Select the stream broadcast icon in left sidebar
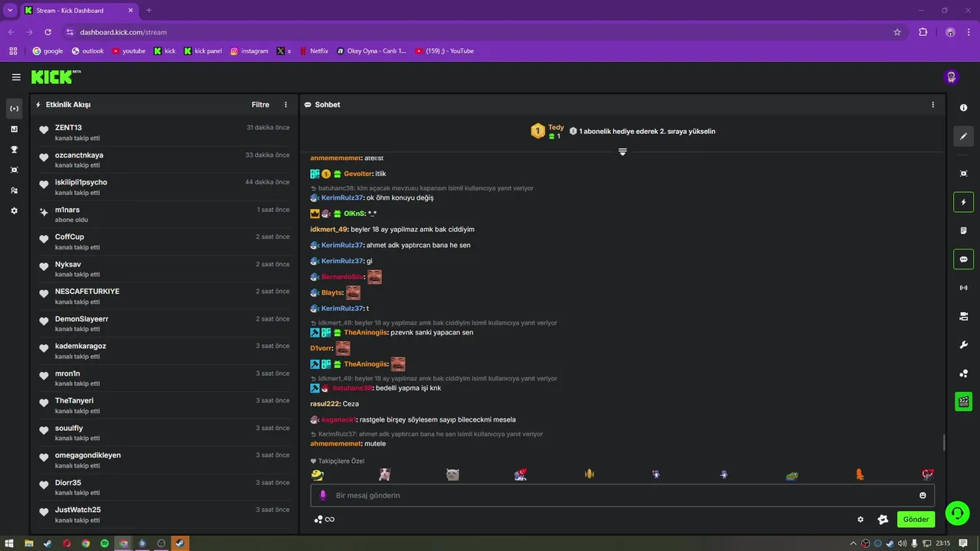 (14, 109)
